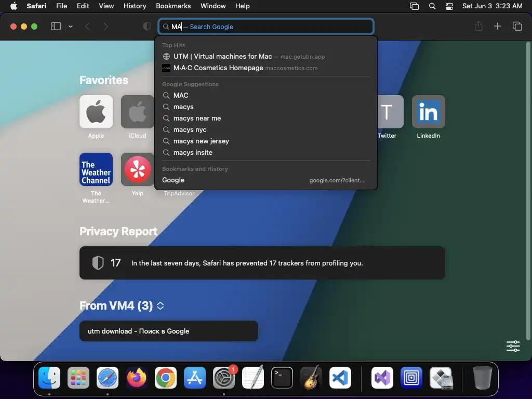Click inside the Safari address bar
Image resolution: width=532 pixels, height=399 pixels.
point(266,26)
